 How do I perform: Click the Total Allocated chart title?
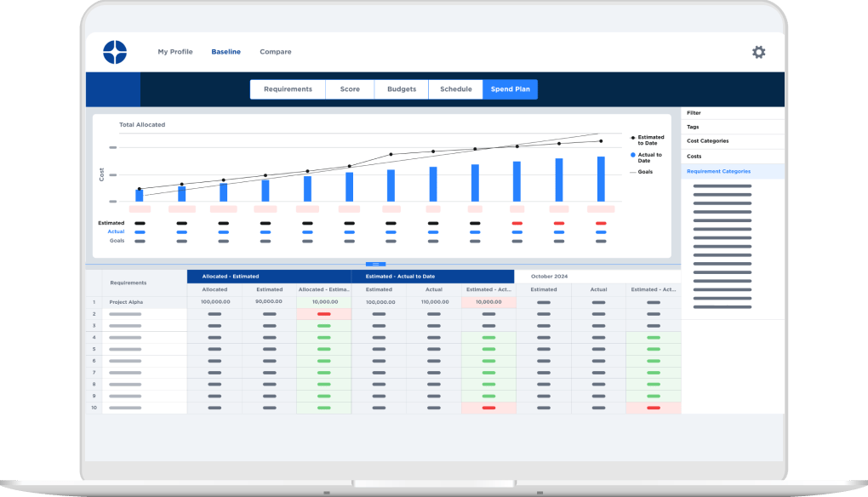(142, 124)
